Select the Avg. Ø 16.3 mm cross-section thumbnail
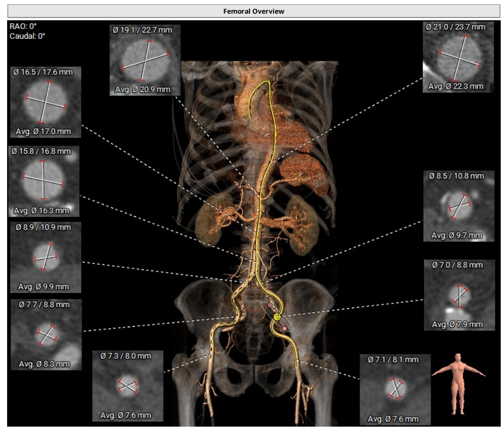 [43, 181]
